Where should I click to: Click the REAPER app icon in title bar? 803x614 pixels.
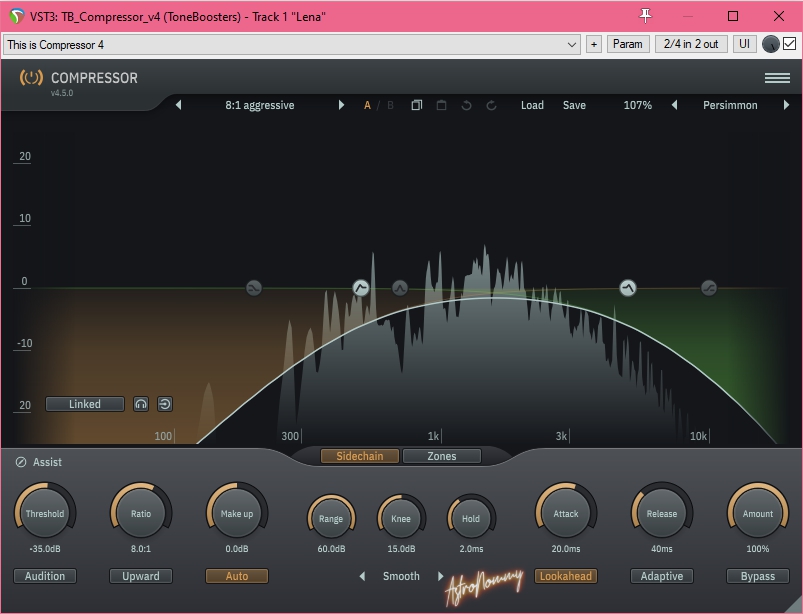[16, 16]
